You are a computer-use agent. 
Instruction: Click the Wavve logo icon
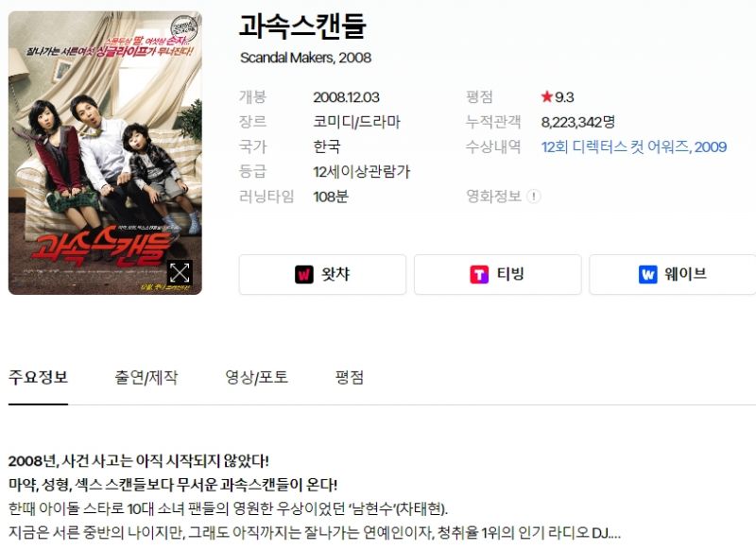[648, 275]
